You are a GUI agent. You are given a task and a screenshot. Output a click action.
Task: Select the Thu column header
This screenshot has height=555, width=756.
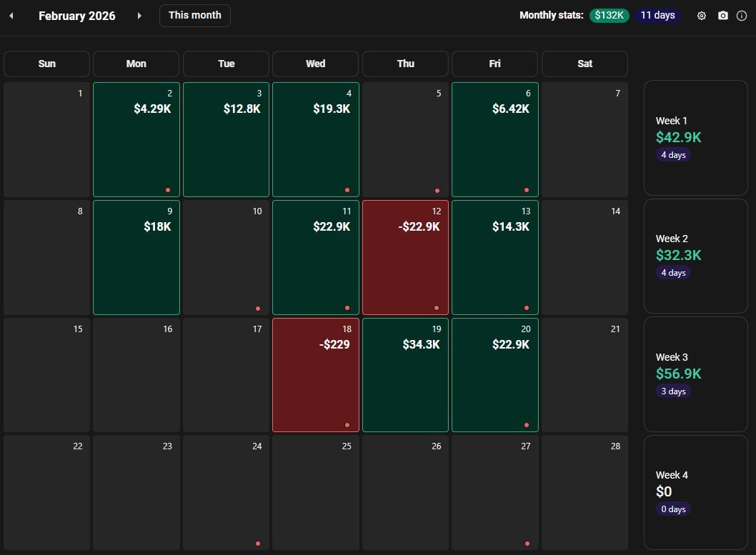pos(405,64)
